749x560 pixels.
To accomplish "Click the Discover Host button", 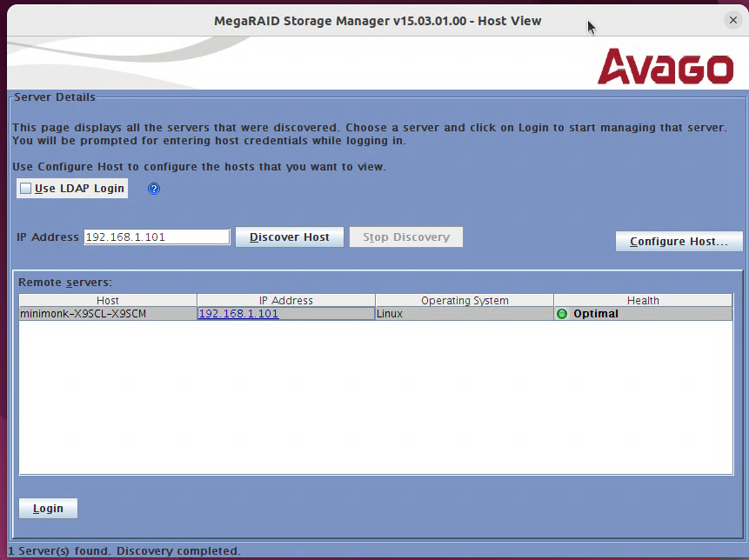I will coord(290,237).
